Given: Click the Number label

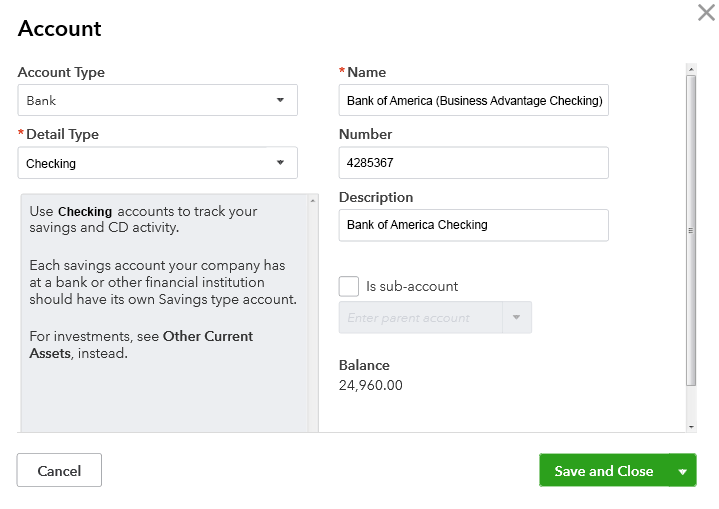Looking at the screenshot, I should (x=365, y=134).
